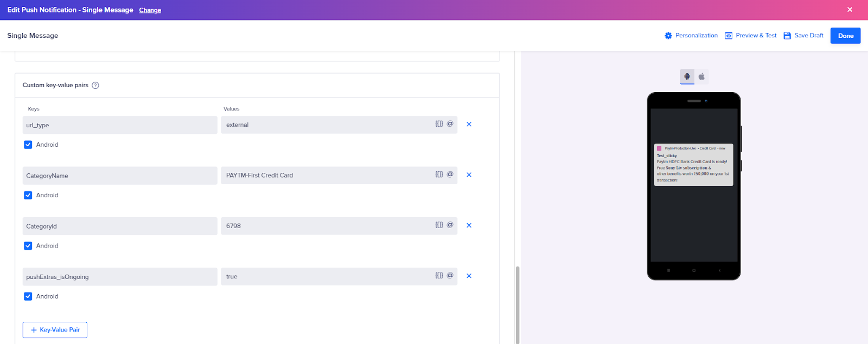Viewport: 868px width, 344px height.
Task: Edit the url_type key field
Action: point(120,125)
